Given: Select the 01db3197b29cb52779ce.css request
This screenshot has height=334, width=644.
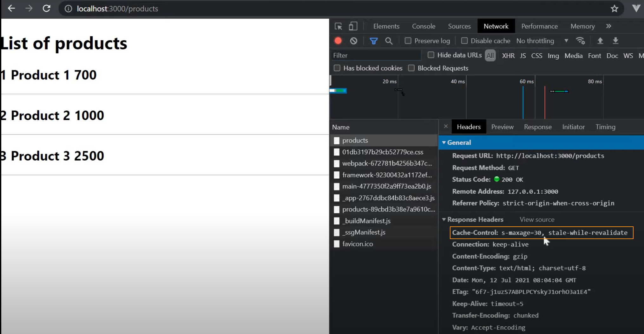Looking at the screenshot, I should click(x=384, y=152).
